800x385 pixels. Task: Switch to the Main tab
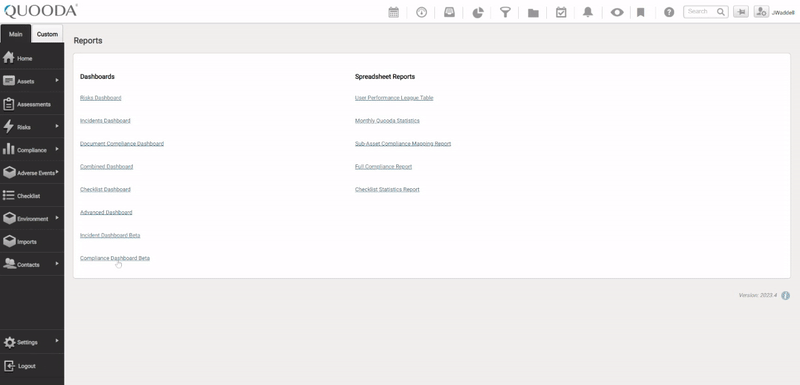(16, 34)
